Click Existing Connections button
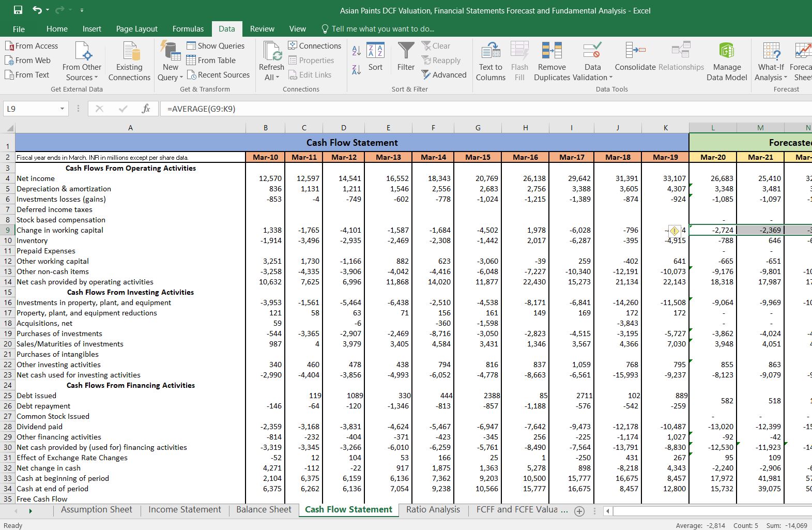The image size is (812, 530). coord(129,61)
